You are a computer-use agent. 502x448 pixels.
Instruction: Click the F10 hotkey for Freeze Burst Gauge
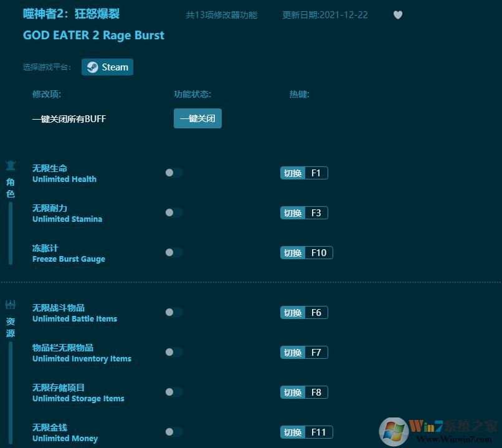tap(306, 252)
